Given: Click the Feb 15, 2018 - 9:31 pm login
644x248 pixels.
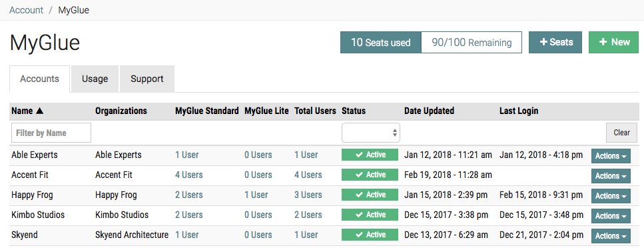Looking at the screenshot, I should click(x=541, y=195).
